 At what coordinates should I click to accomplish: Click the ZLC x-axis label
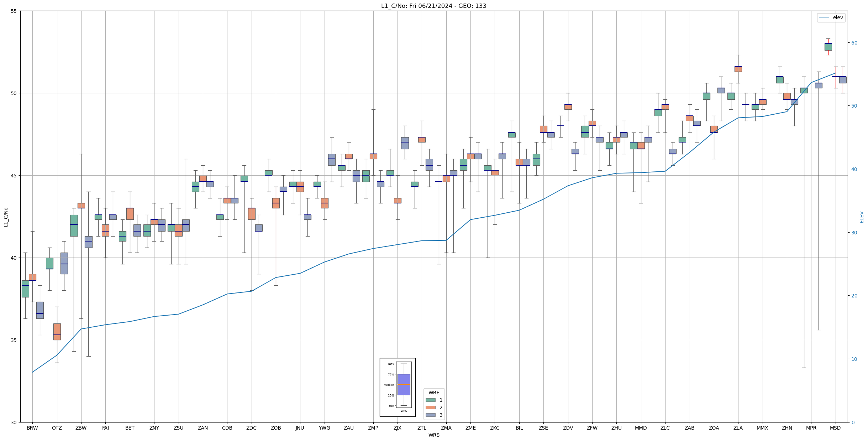[665, 428]
